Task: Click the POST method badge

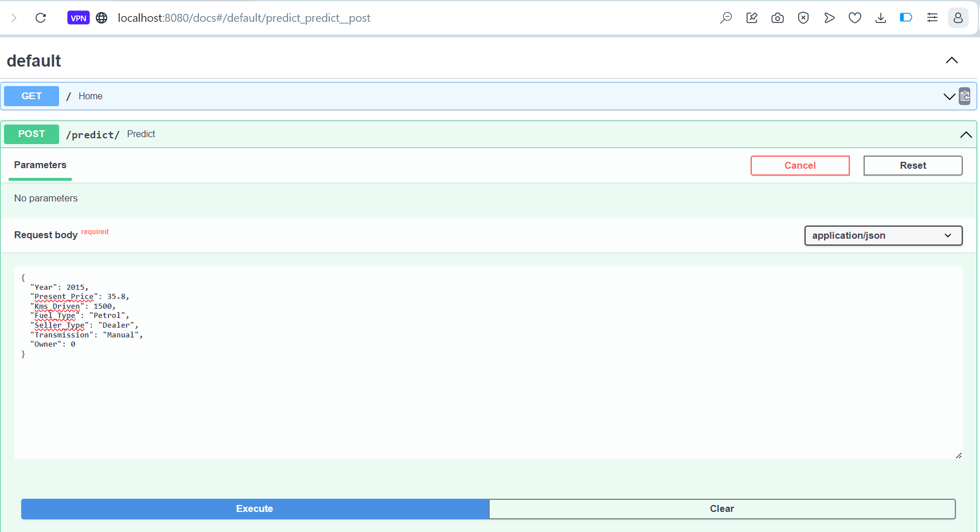Action: pyautogui.click(x=32, y=134)
